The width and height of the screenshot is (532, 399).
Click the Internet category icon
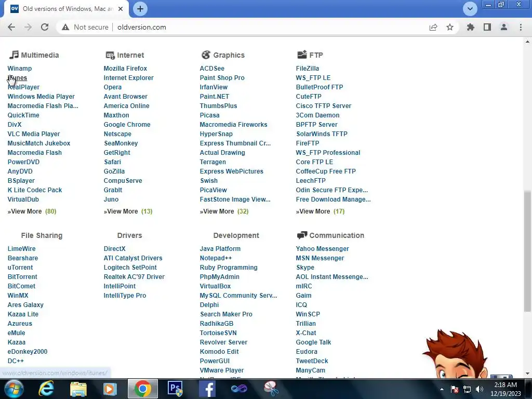[x=110, y=55]
